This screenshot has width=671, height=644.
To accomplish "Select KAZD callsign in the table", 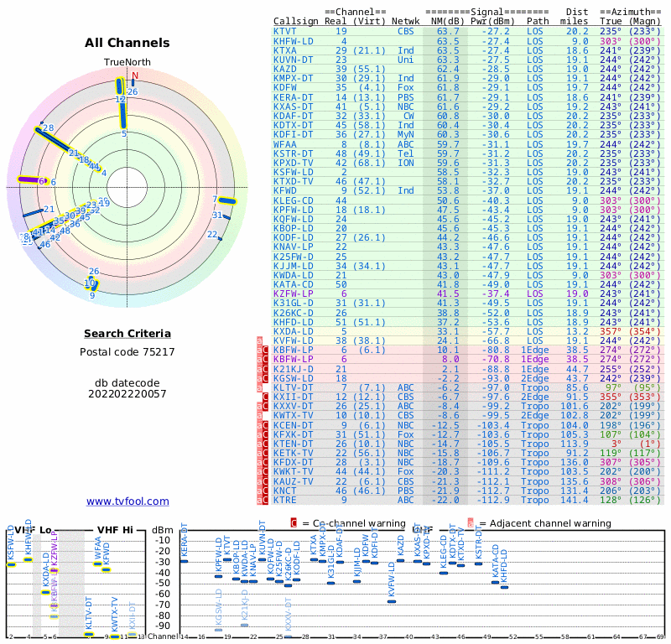I will [284, 69].
